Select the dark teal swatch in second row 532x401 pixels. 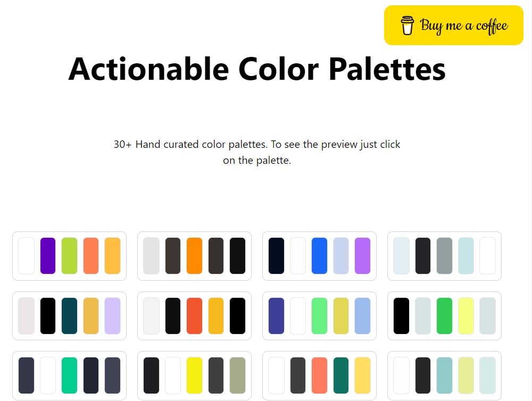click(69, 316)
